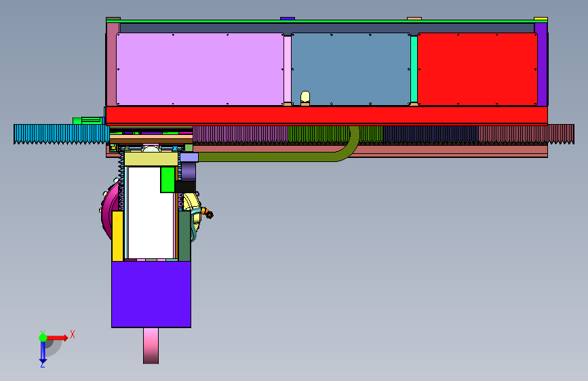Click the purple rack gear segment
This screenshot has width=588, height=381.
click(240, 134)
